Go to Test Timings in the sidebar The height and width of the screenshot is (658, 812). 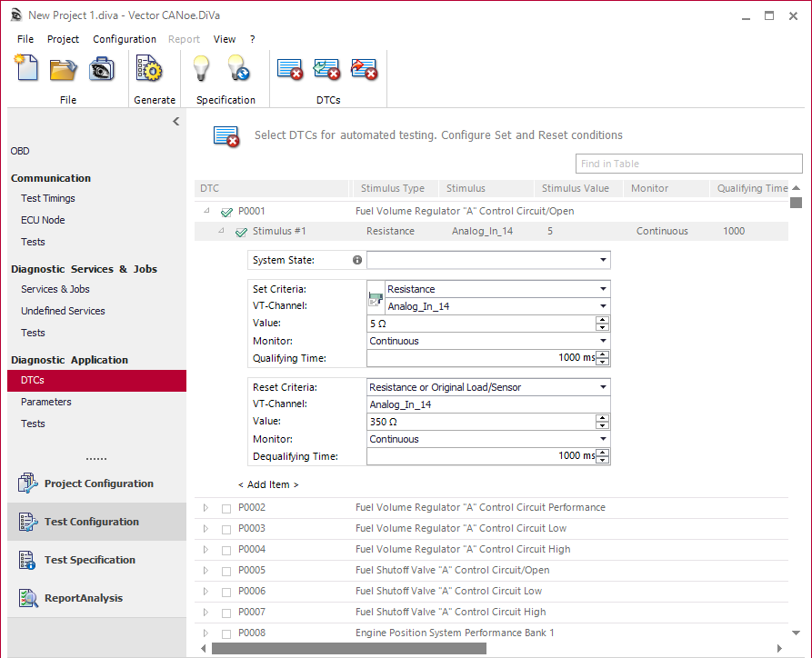48,198
